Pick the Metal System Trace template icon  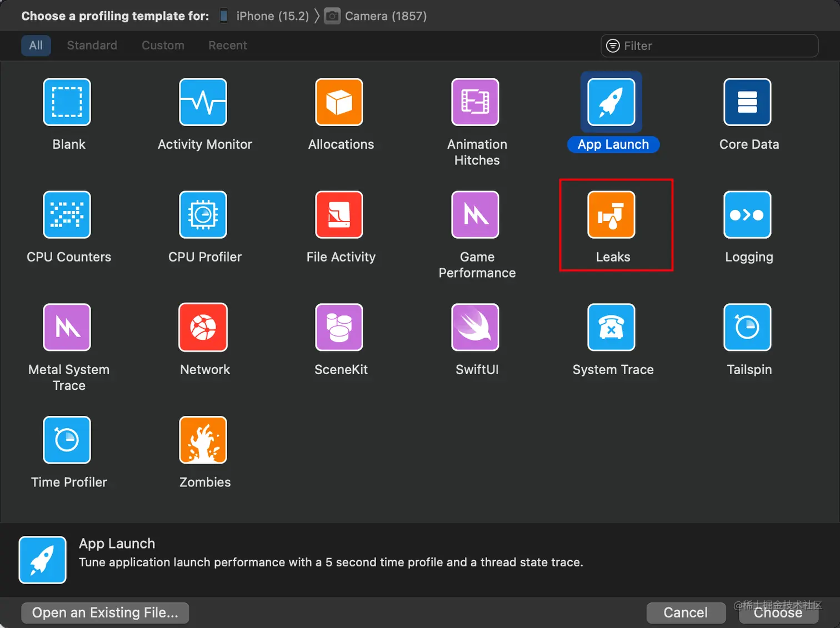[x=67, y=328]
